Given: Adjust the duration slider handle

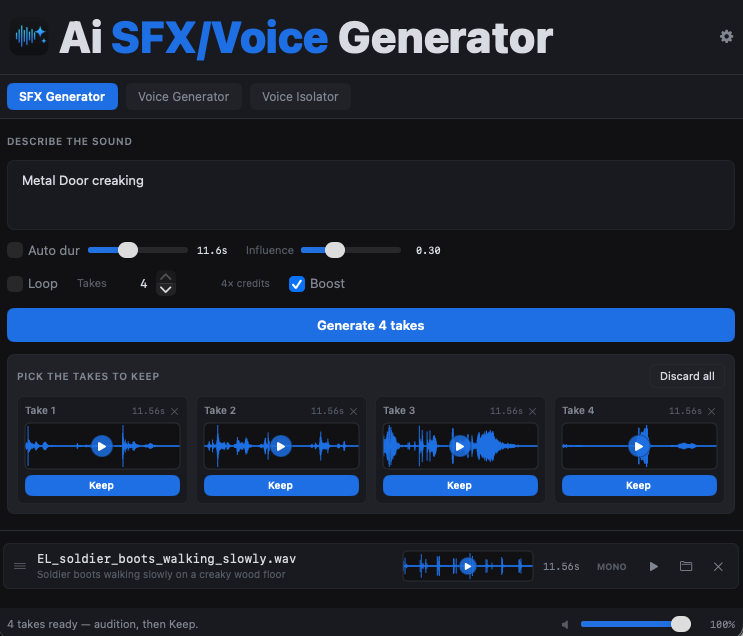Looking at the screenshot, I should [x=127, y=250].
